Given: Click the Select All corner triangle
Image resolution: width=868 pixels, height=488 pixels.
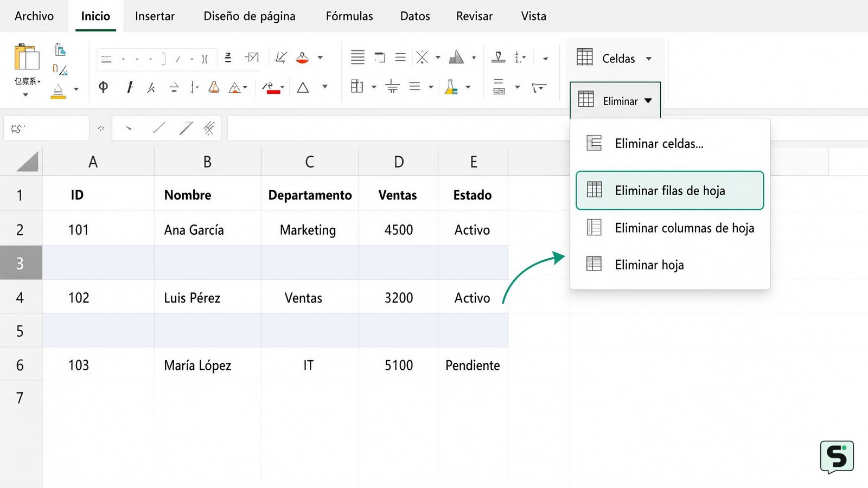Looking at the screenshot, I should click(28, 162).
